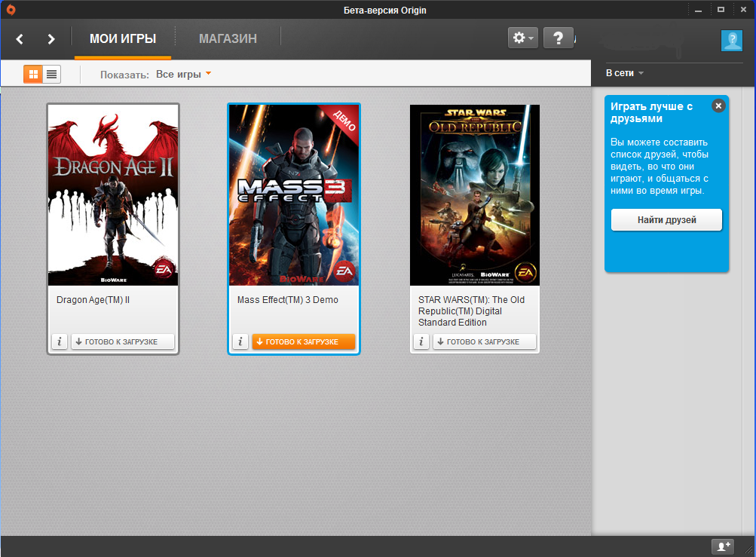Image resolution: width=756 pixels, height=557 pixels.
Task: Open the МОИ ИГРЫ tab
Action: tap(123, 38)
